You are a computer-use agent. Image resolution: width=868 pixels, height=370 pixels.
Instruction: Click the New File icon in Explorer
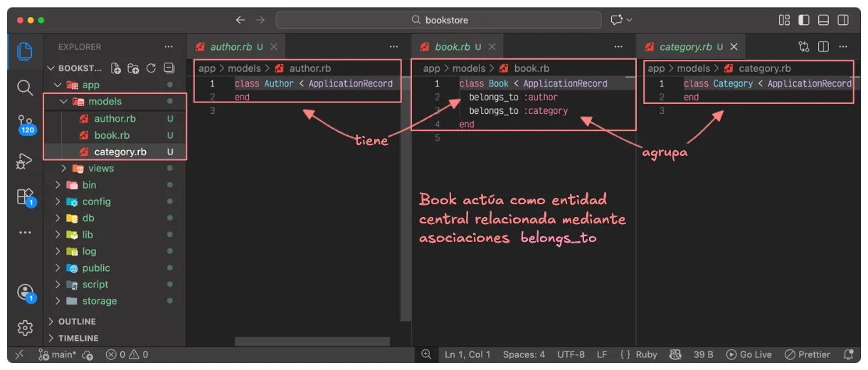point(116,68)
